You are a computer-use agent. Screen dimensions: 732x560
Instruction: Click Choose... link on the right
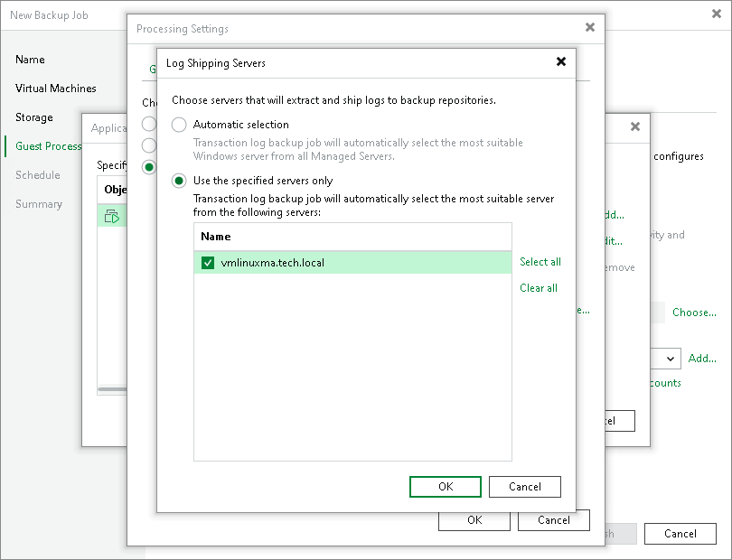(x=694, y=313)
